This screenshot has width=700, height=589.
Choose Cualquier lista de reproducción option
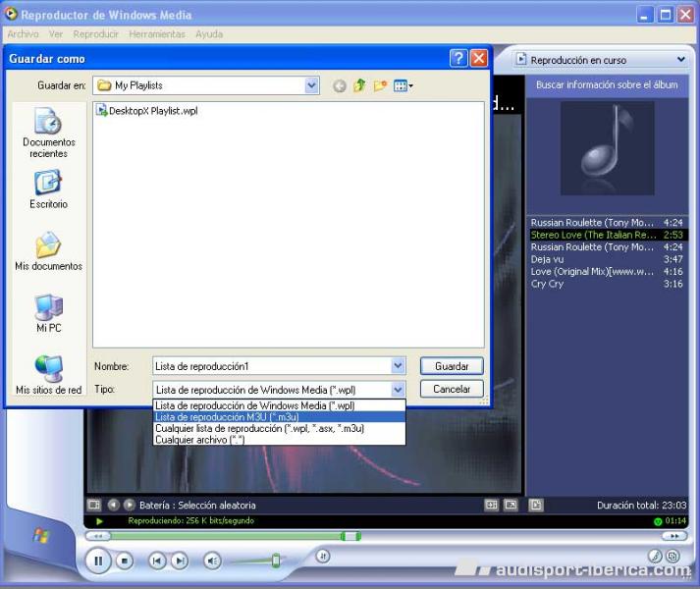click(x=279, y=428)
